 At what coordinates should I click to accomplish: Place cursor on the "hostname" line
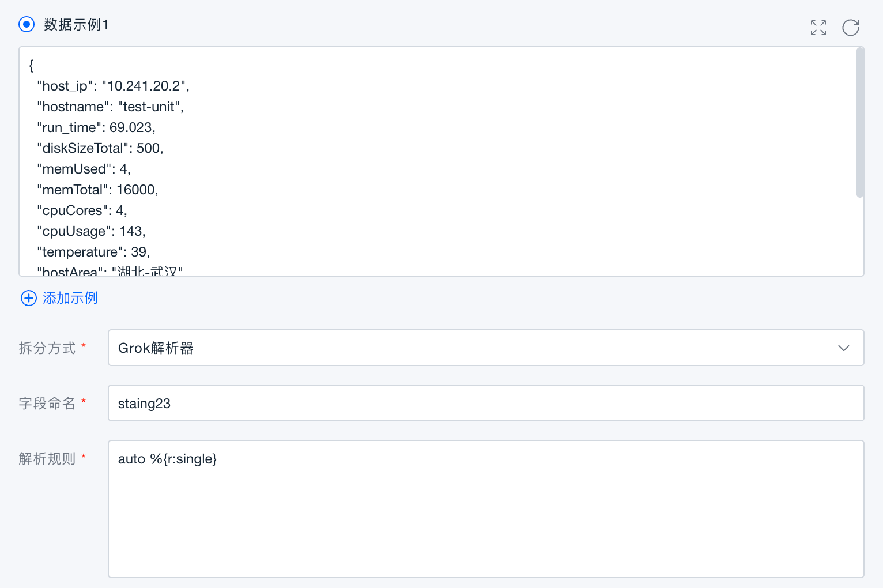tap(110, 107)
